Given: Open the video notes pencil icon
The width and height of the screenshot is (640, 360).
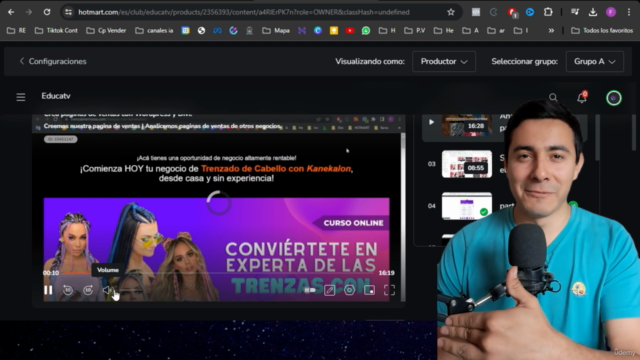Looking at the screenshot, I should [329, 290].
